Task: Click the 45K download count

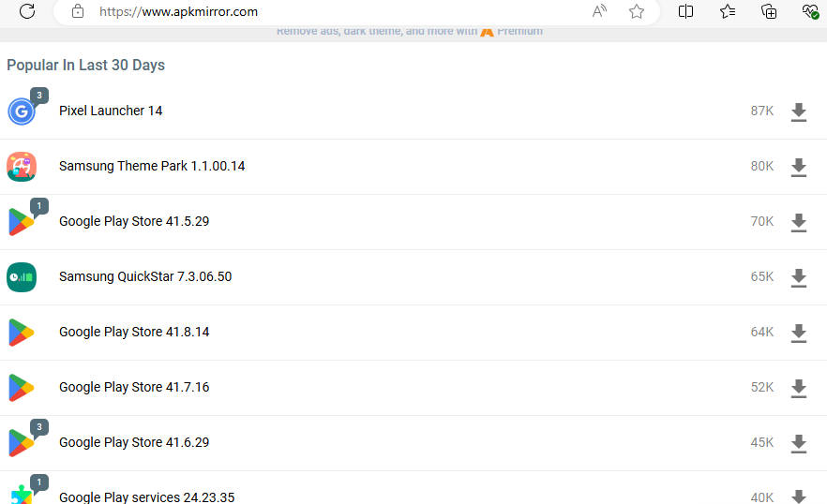Action: 762,443
